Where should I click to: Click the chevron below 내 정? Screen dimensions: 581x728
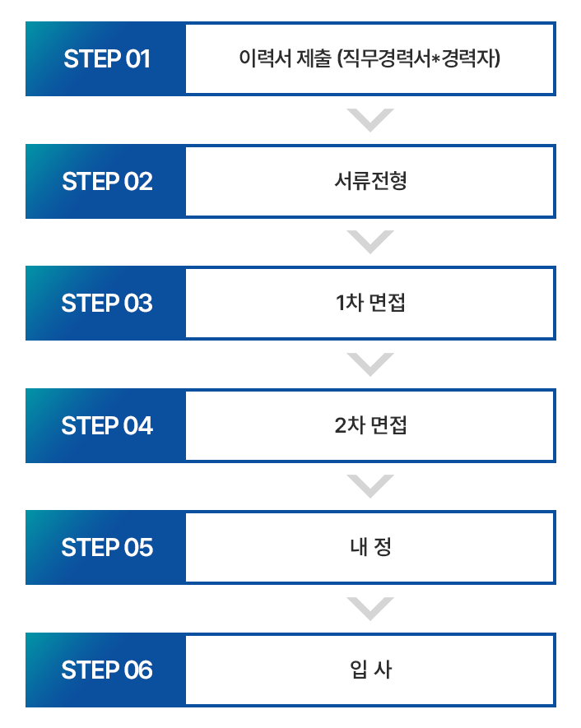[x=370, y=609]
